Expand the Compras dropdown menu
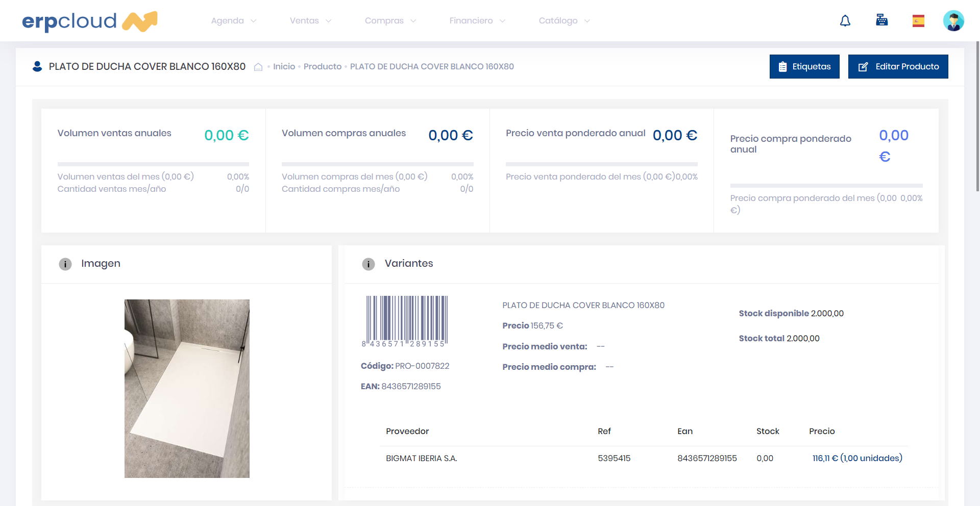980x506 pixels. [390, 21]
